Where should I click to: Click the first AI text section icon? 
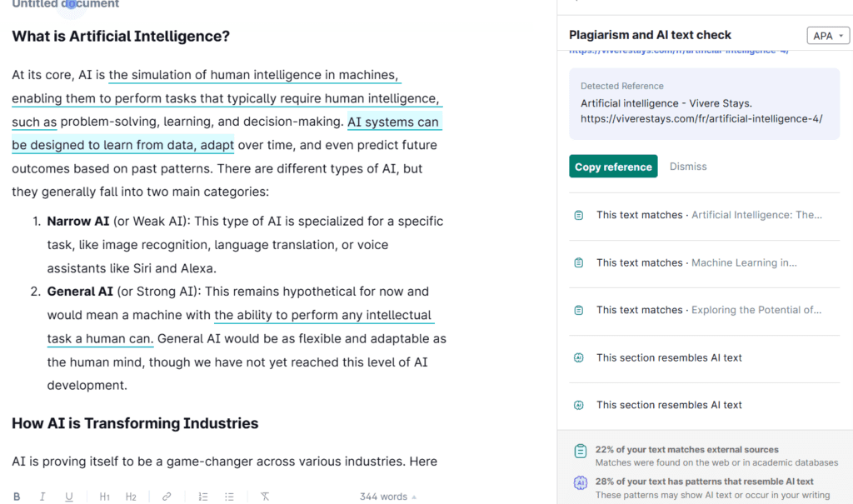tap(579, 358)
